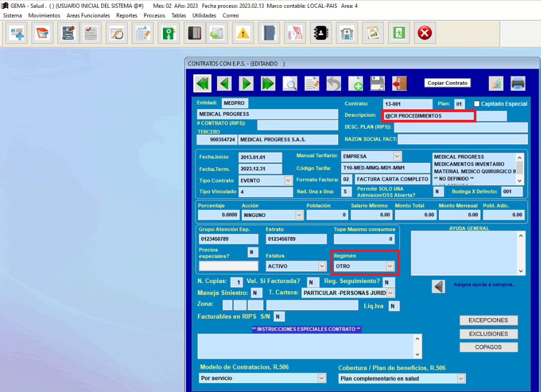Screen dimensions: 541x392
Task: Print contract with the printer icon
Action: (x=518, y=84)
